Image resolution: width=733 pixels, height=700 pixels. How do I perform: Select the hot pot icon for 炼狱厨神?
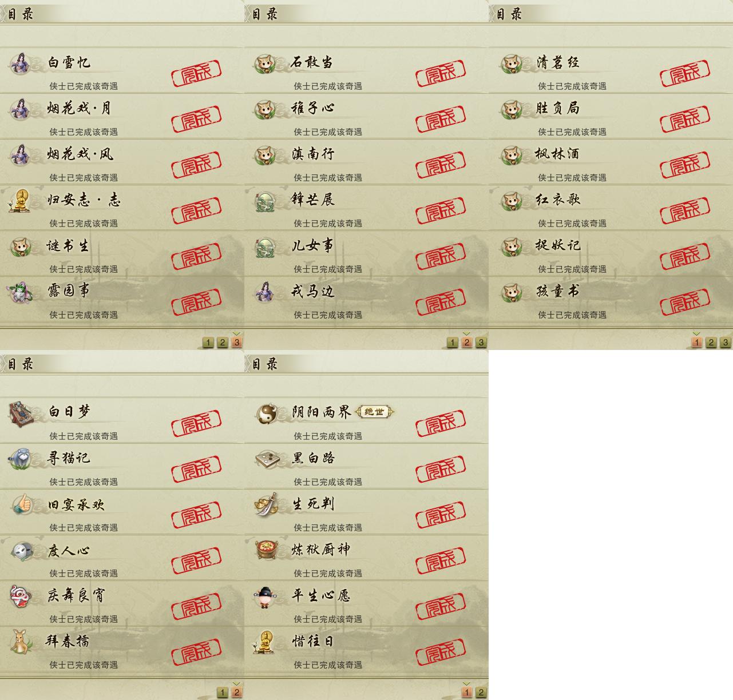click(x=266, y=550)
